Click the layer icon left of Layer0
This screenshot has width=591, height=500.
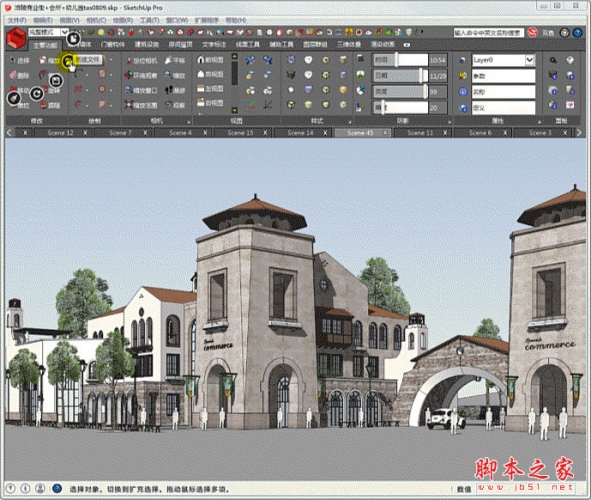coord(462,60)
